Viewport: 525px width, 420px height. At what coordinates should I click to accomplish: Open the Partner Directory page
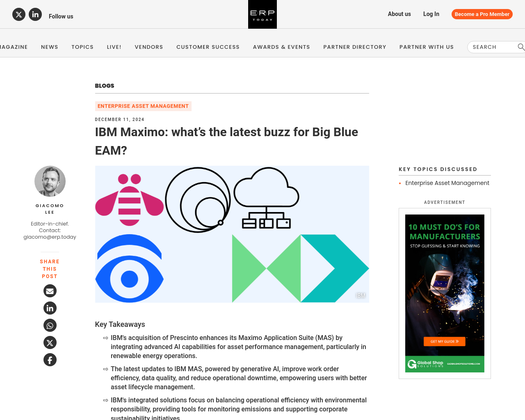355,47
